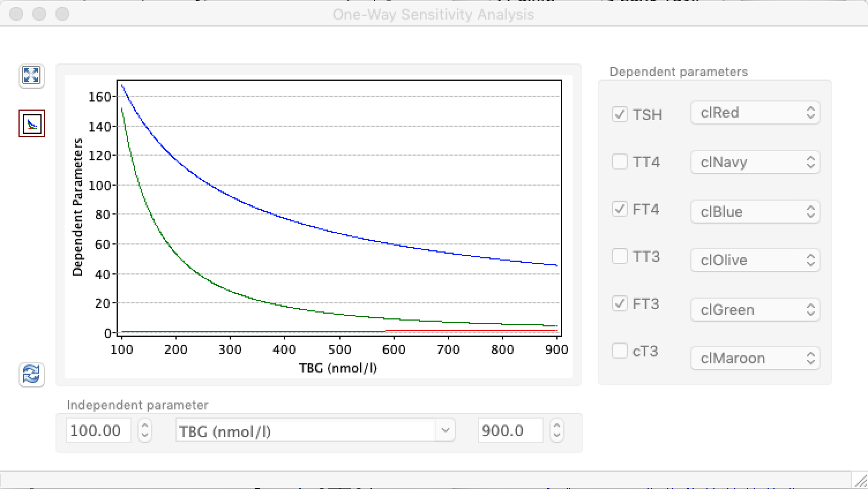Click the chart plot icon button

pyautogui.click(x=31, y=124)
